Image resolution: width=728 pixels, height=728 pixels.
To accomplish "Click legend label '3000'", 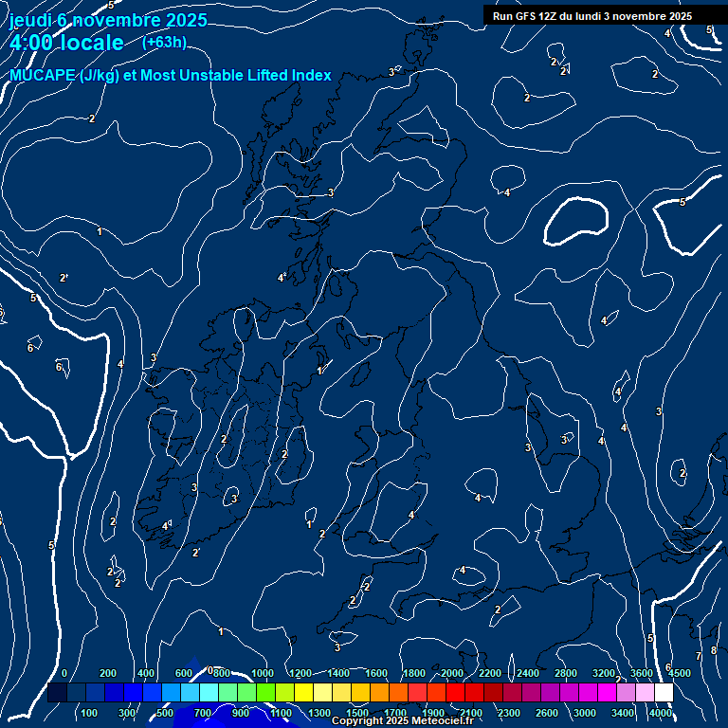I will (x=585, y=713).
